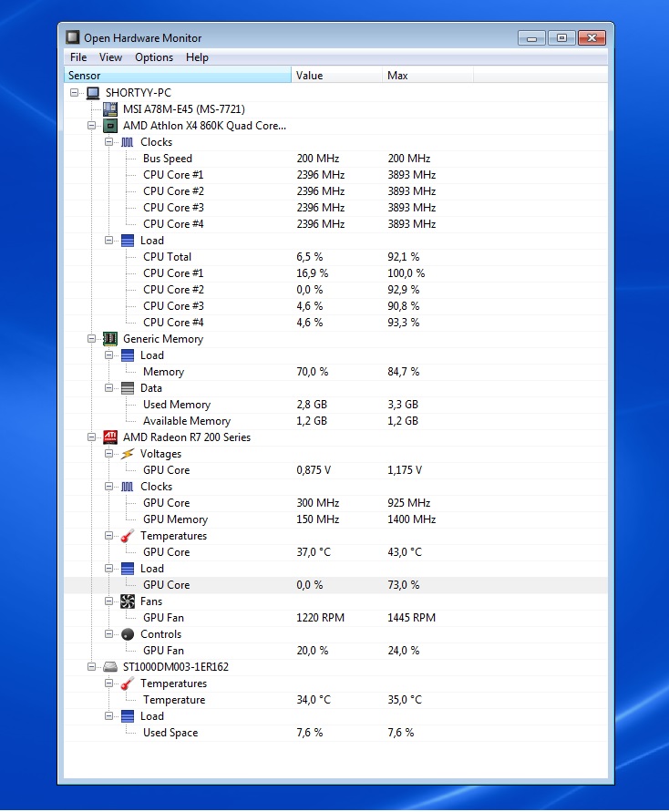Click the Open Hardware Monitor title bar icon
This screenshot has width=669, height=812.
(73, 37)
